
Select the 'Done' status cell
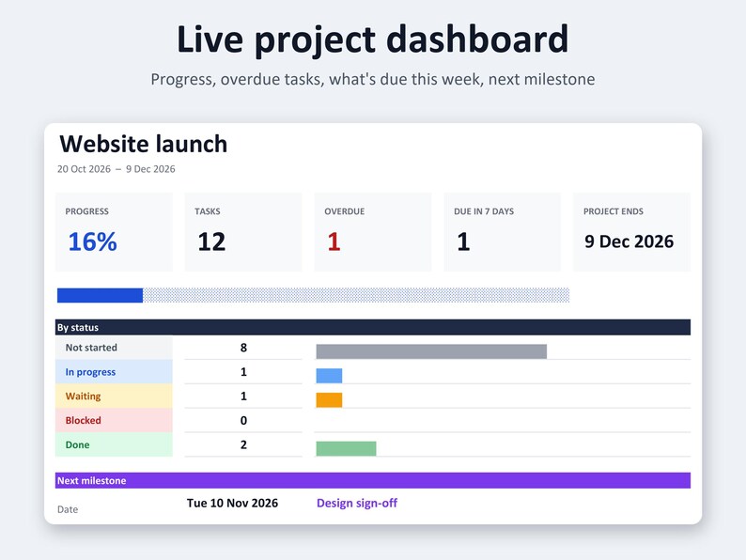[114, 444]
